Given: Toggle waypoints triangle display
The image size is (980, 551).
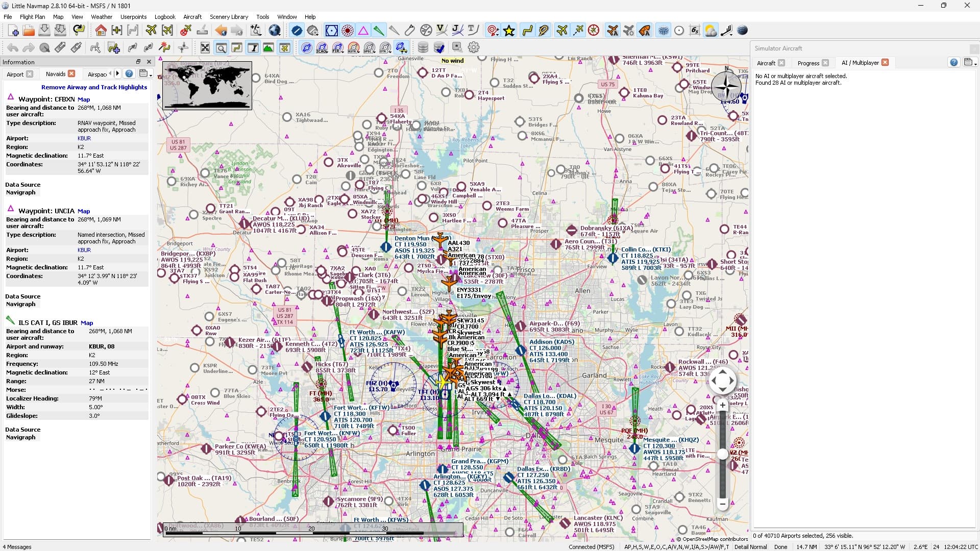Looking at the screenshot, I should 363,31.
